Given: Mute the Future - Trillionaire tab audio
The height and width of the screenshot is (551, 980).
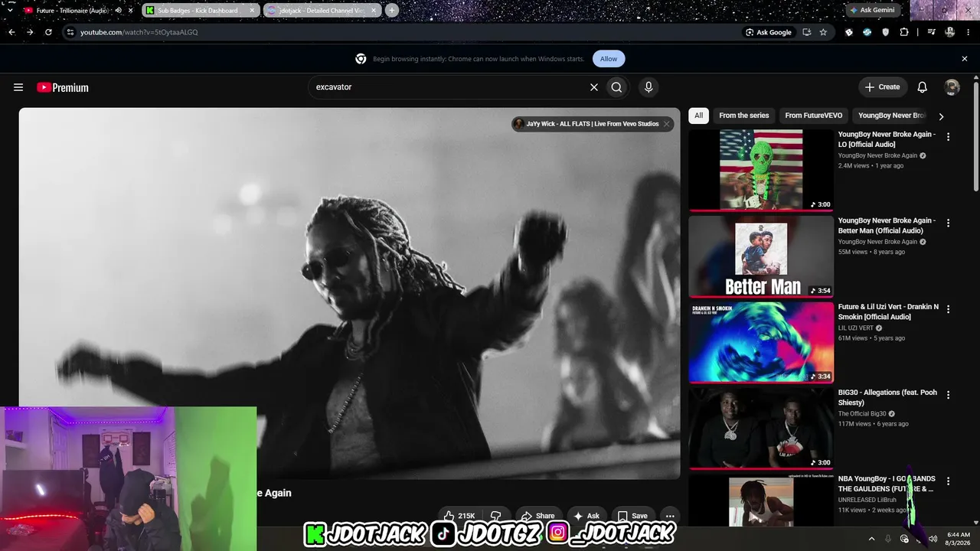Looking at the screenshot, I should [118, 11].
